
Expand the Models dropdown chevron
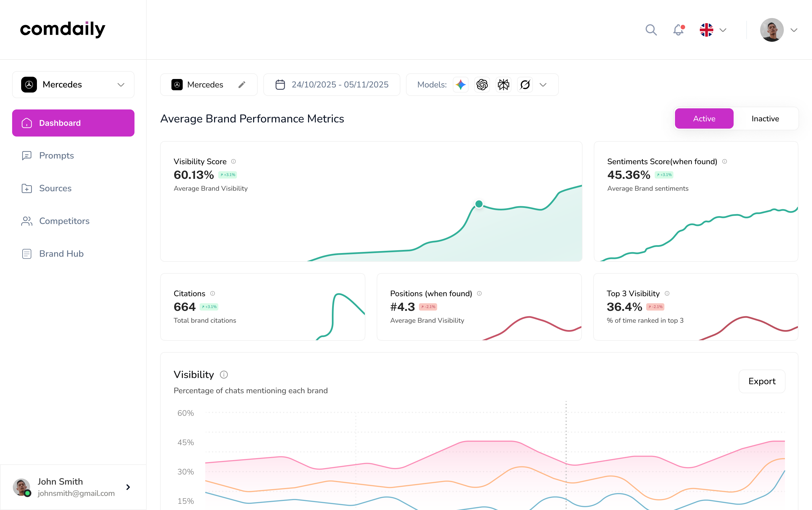543,85
